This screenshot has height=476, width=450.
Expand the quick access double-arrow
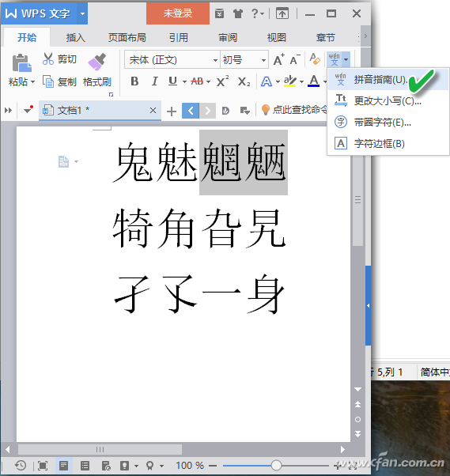8,111
